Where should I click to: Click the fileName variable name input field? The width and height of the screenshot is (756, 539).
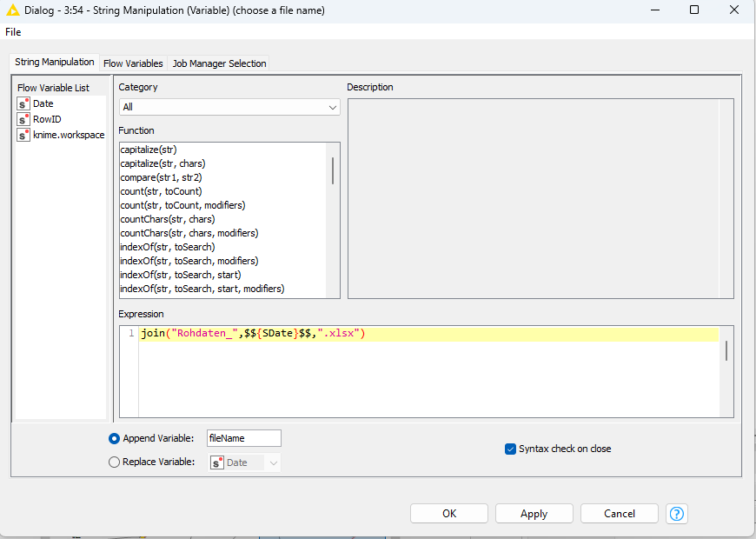[x=243, y=439]
